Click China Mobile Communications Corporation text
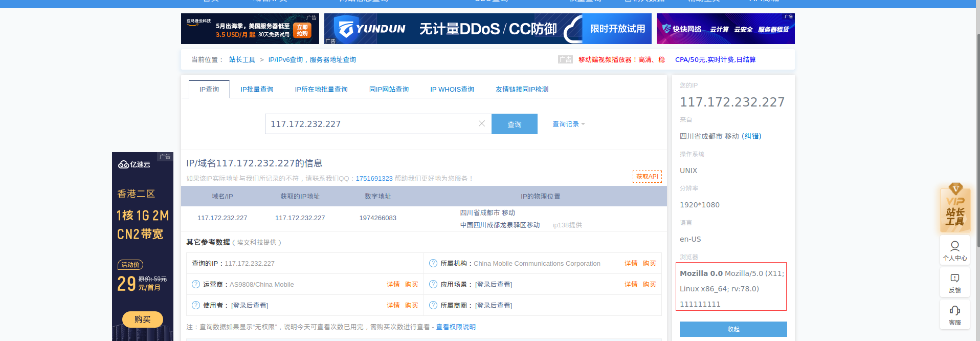Image resolution: width=980 pixels, height=341 pixels. click(x=537, y=264)
